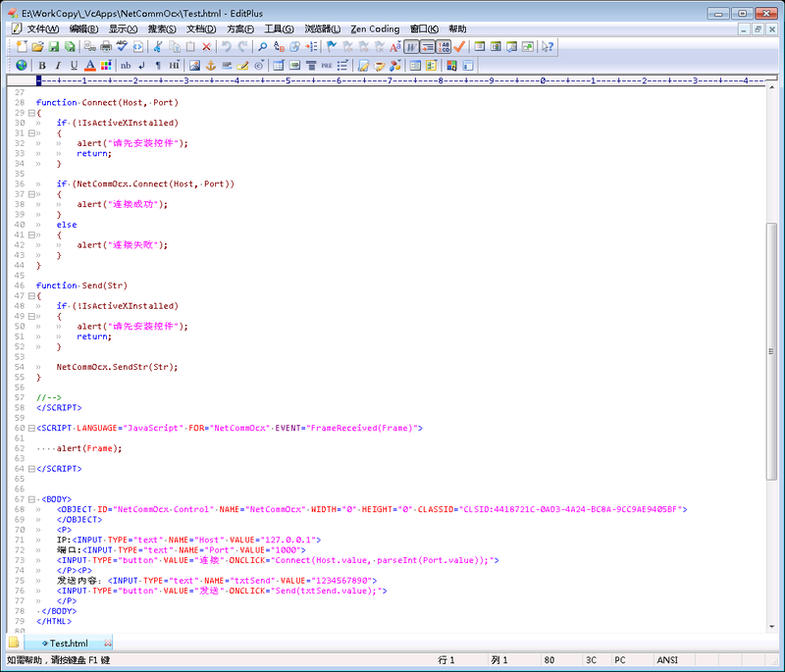Undo the last edit
Viewport: 785px width, 672px height.
[227, 47]
